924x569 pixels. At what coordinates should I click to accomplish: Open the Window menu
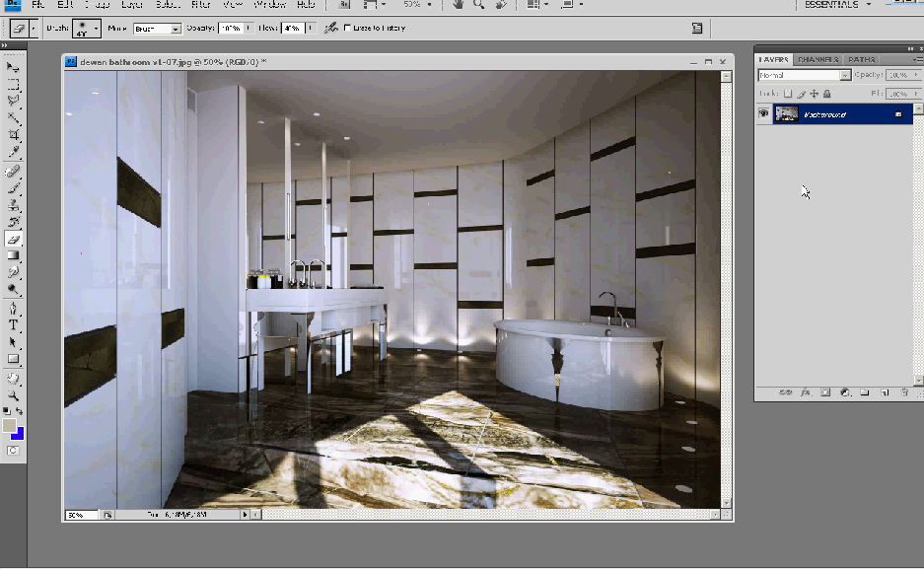[x=270, y=4]
